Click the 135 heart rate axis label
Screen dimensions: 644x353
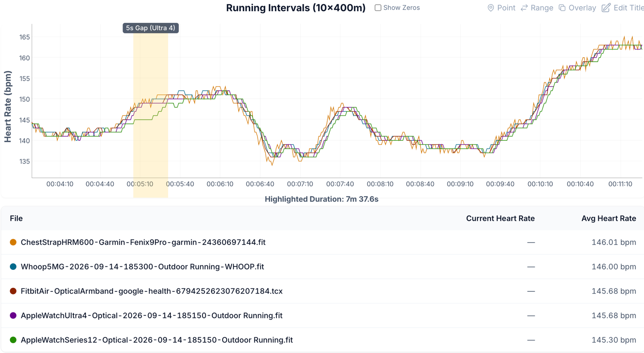(x=25, y=161)
